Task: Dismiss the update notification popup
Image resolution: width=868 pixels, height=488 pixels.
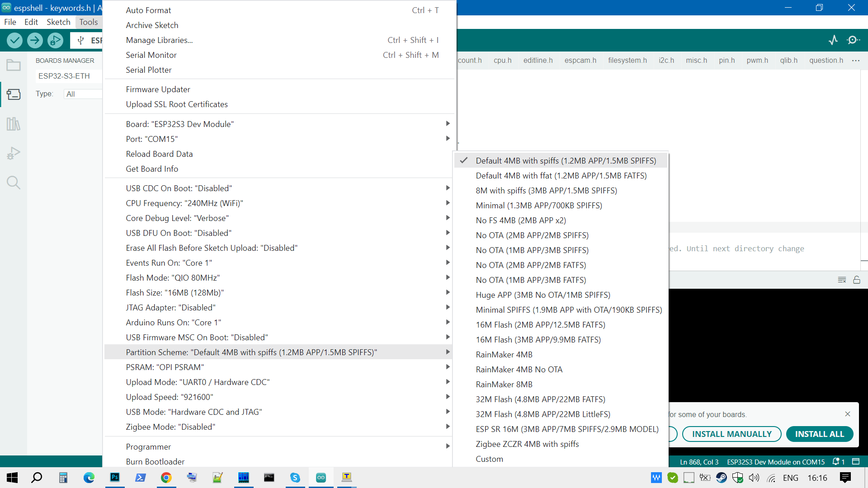Action: point(848,414)
